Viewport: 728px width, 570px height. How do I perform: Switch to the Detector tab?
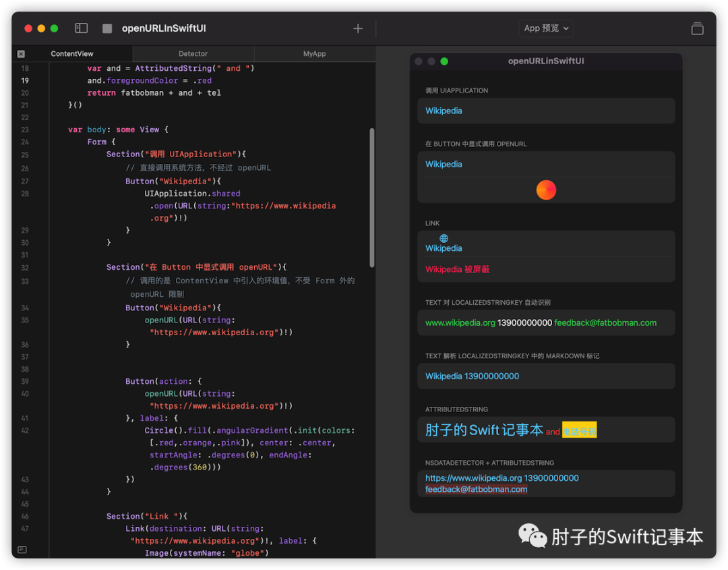(193, 54)
